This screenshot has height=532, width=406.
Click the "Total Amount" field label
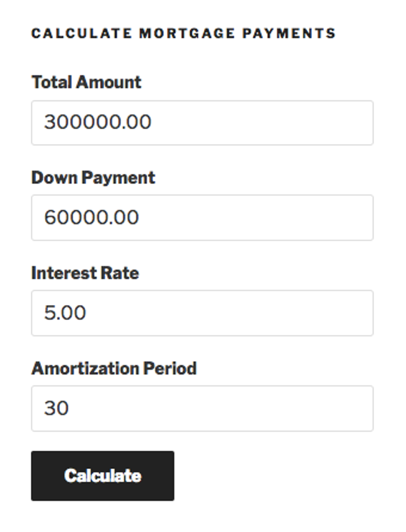click(86, 82)
